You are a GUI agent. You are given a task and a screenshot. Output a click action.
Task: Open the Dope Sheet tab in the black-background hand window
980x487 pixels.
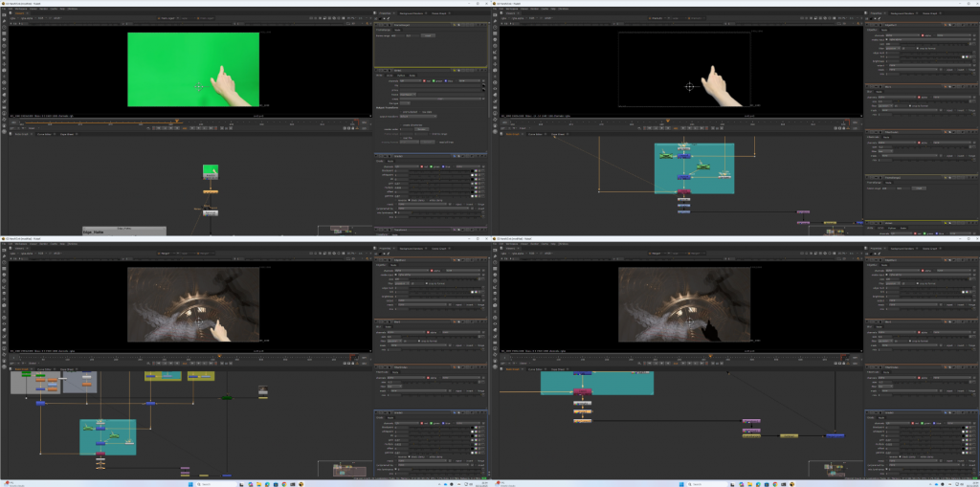click(x=556, y=133)
